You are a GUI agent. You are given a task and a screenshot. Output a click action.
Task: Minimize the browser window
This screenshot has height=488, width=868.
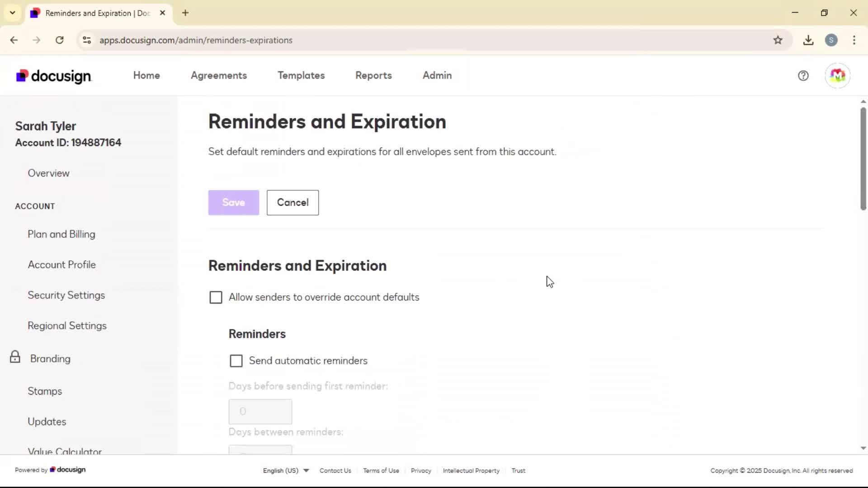tap(795, 13)
